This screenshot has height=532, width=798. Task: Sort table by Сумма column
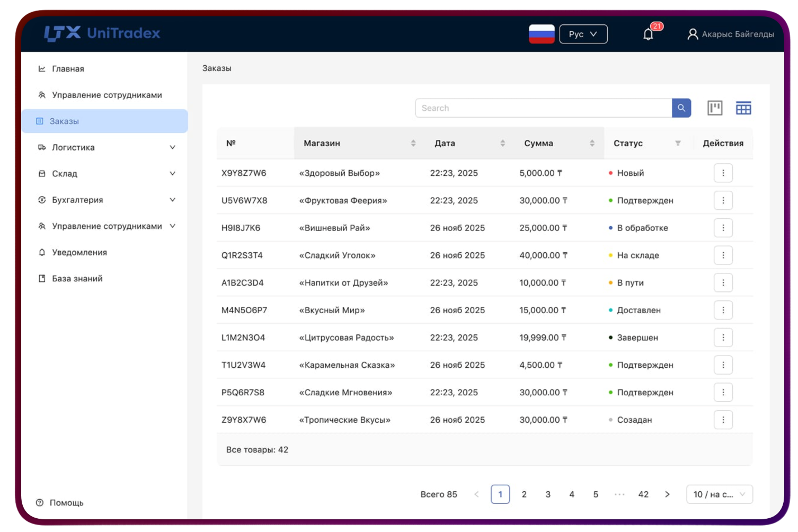pos(592,143)
